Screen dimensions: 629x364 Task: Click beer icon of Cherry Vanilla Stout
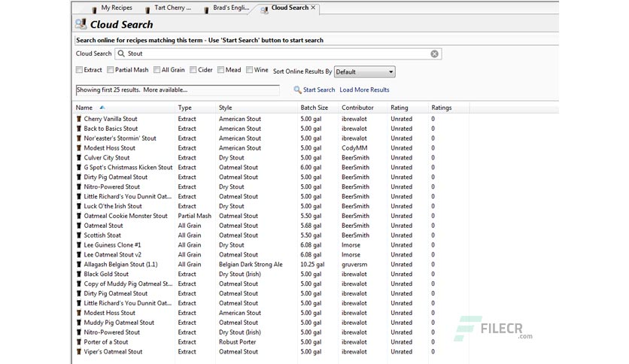tap(79, 119)
